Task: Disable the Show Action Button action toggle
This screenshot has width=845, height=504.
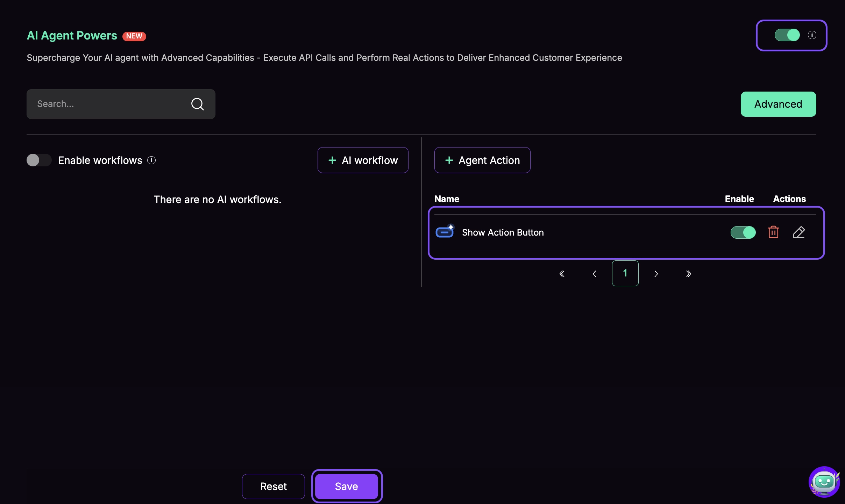Action: [743, 232]
